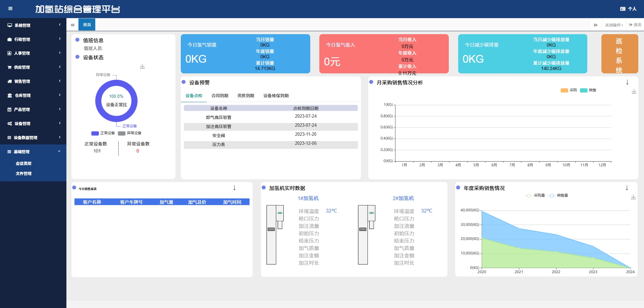
Task: Expand the 仓库管理 menu chevron
Action: point(60,95)
